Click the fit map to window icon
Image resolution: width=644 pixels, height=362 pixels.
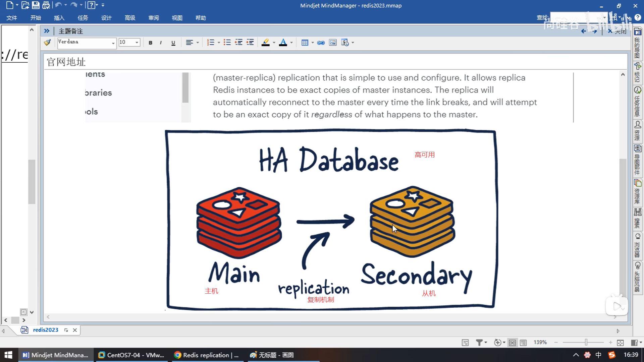click(x=620, y=342)
